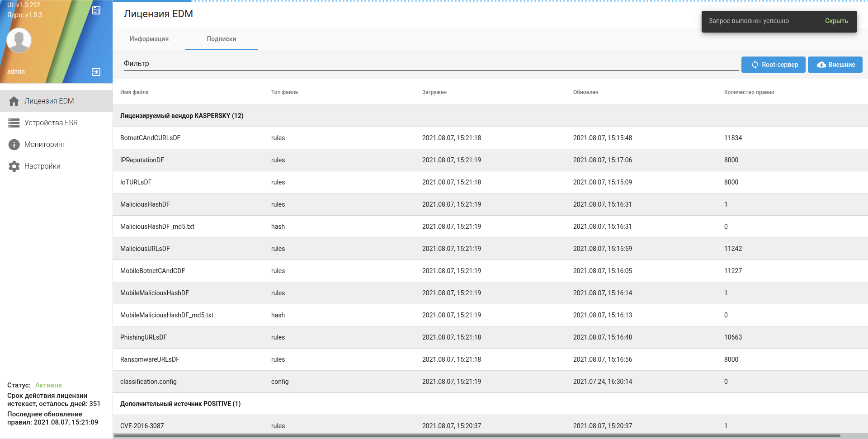This screenshot has height=439, width=868.
Task: Sort by Имя файла column header
Action: [134, 92]
